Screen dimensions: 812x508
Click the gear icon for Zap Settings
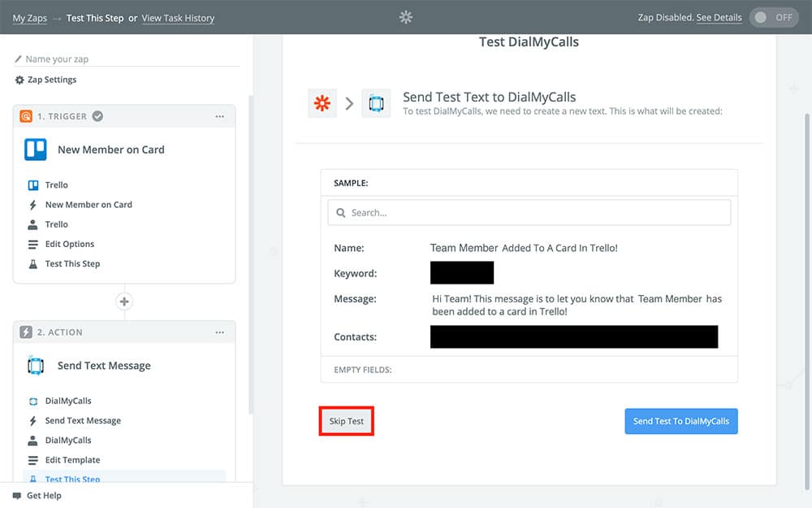click(19, 80)
